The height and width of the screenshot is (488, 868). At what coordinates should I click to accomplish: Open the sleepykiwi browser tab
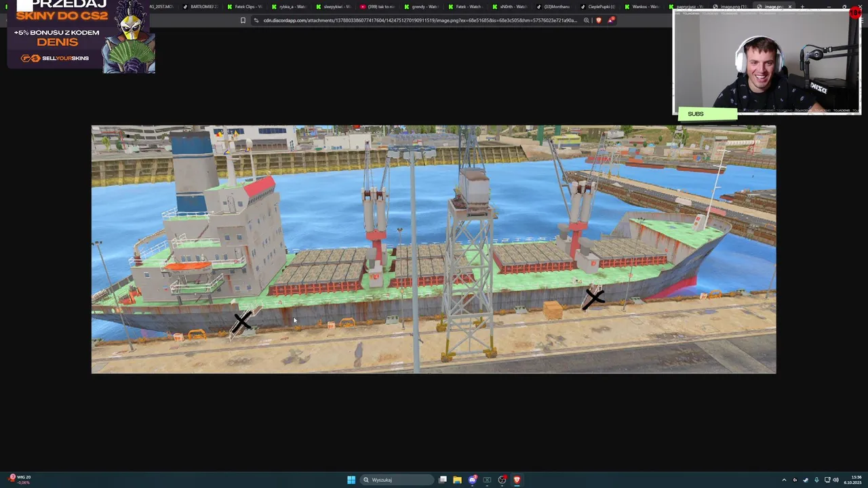point(333,7)
